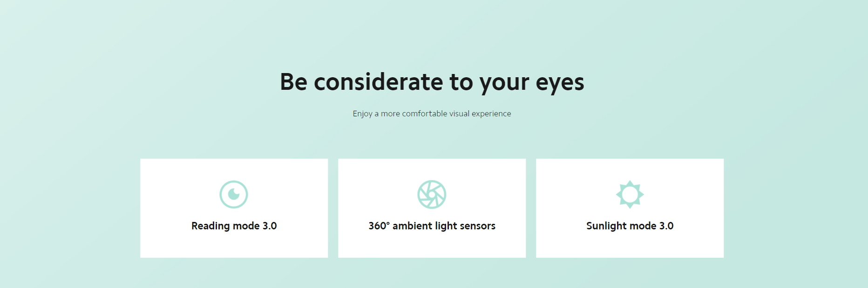868x288 pixels.
Task: Select the 360° ambient light sensors label
Action: (432, 226)
